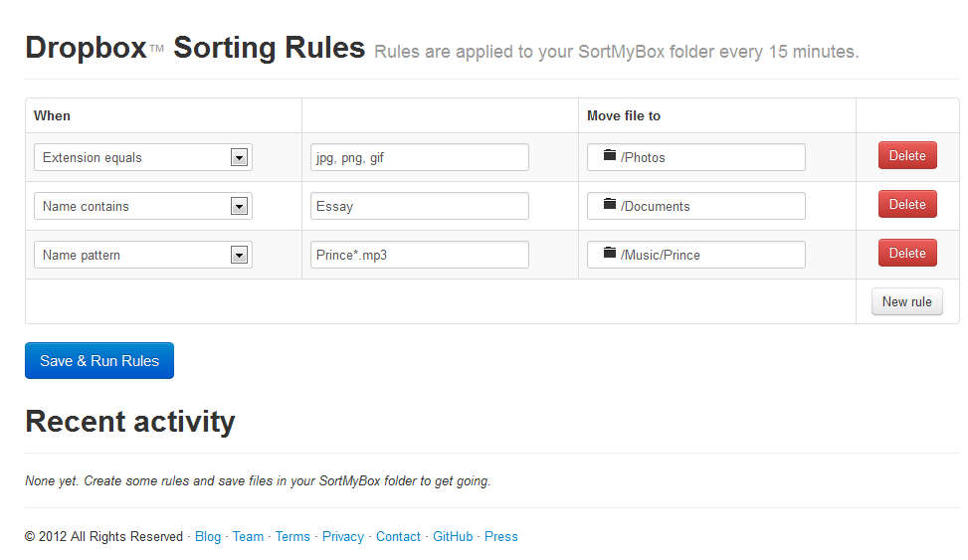Delete the jpg, png, gif rule
The height and width of the screenshot is (560, 968).
tap(906, 156)
